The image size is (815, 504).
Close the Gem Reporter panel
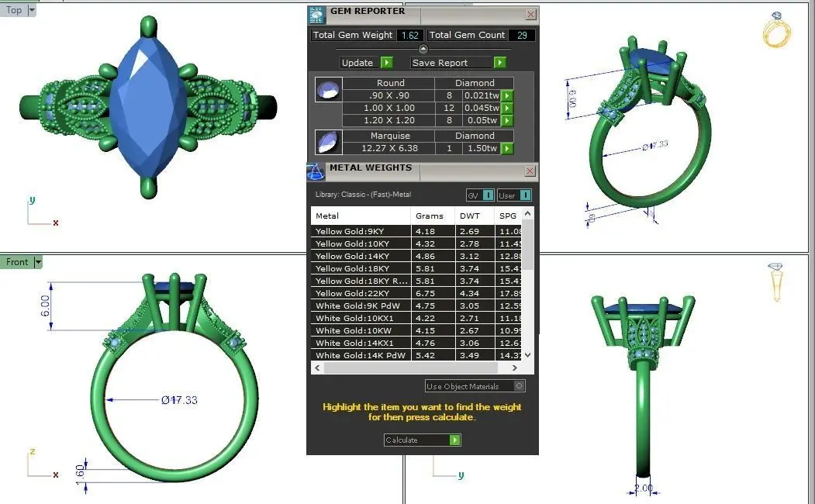pos(530,15)
